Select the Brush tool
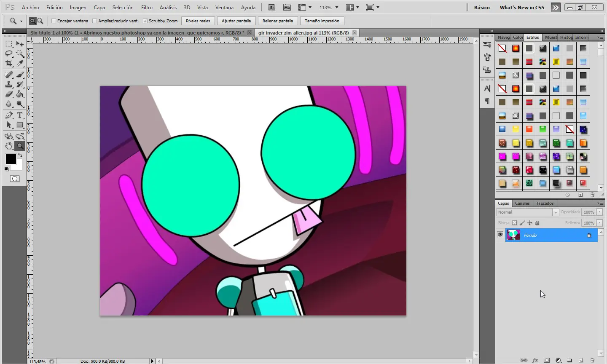The width and height of the screenshot is (607, 364). click(20, 75)
